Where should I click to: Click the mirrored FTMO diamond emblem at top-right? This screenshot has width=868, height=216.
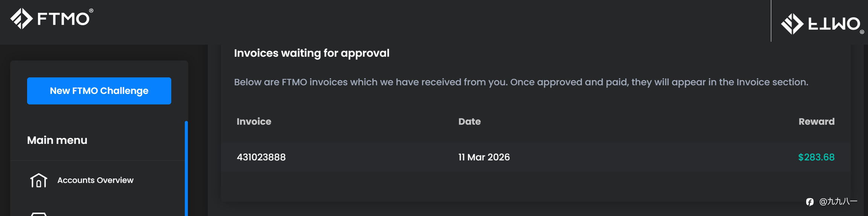click(x=792, y=24)
